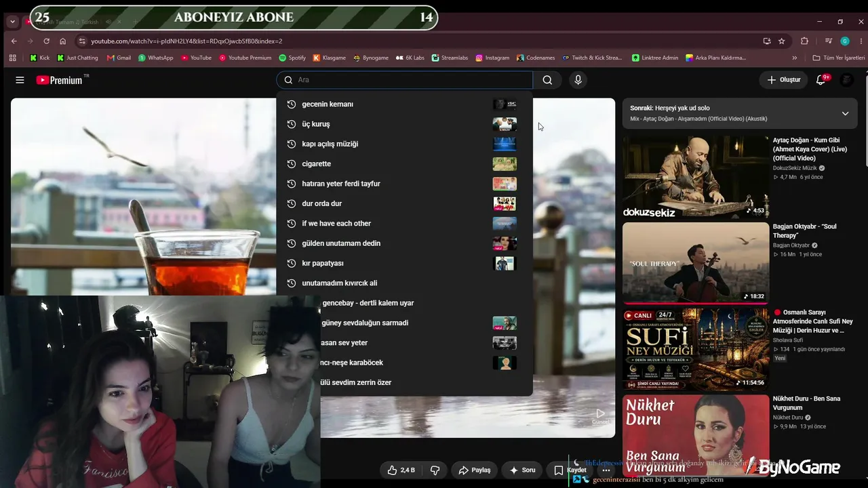Select suggestion "gülden unutamam dedin"
This screenshot has width=868, height=488.
click(x=404, y=243)
